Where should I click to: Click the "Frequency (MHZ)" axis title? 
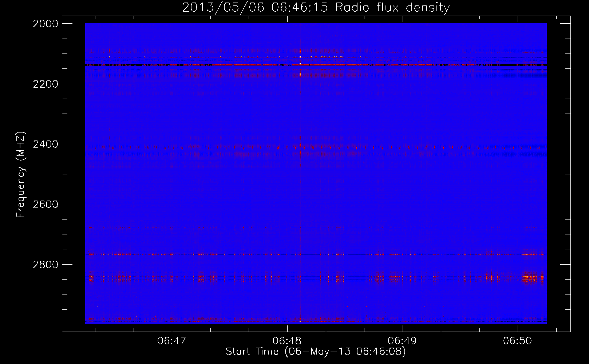[21, 174]
